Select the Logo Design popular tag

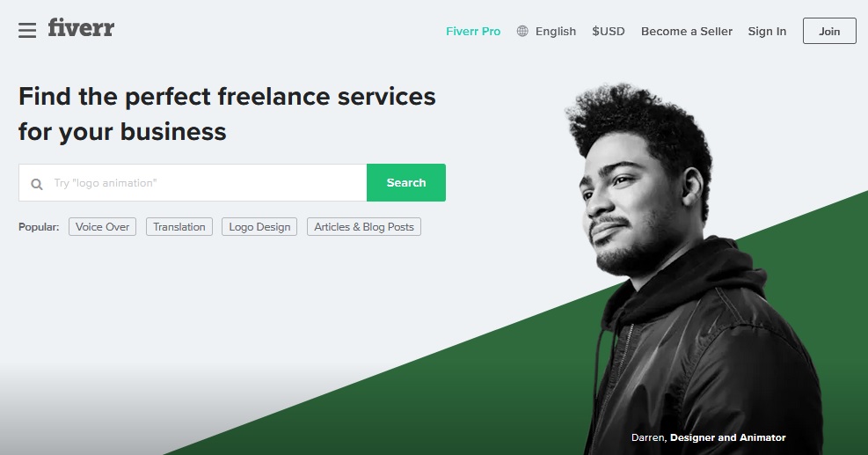(x=259, y=227)
